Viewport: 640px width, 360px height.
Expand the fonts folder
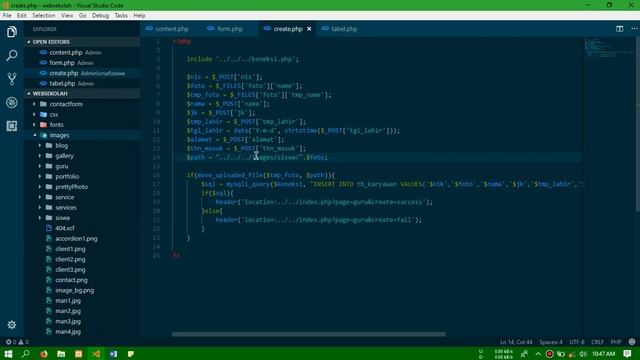tap(34, 125)
